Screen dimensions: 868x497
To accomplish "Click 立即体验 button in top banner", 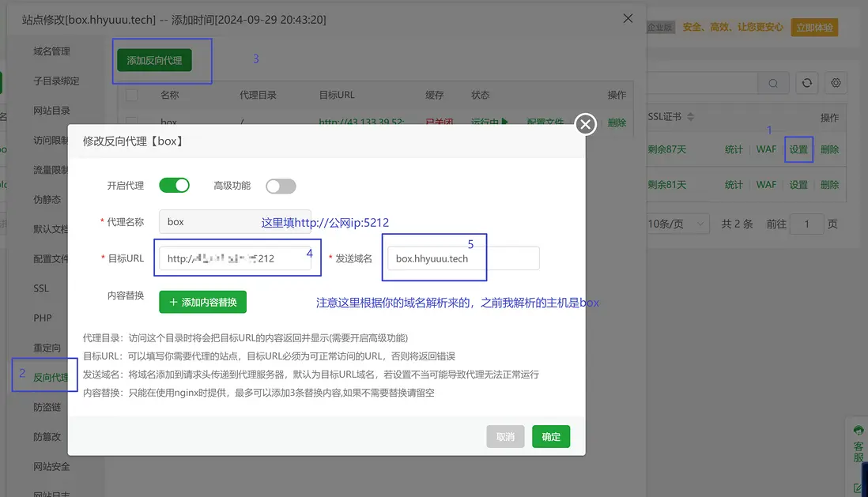I will pyautogui.click(x=814, y=27).
